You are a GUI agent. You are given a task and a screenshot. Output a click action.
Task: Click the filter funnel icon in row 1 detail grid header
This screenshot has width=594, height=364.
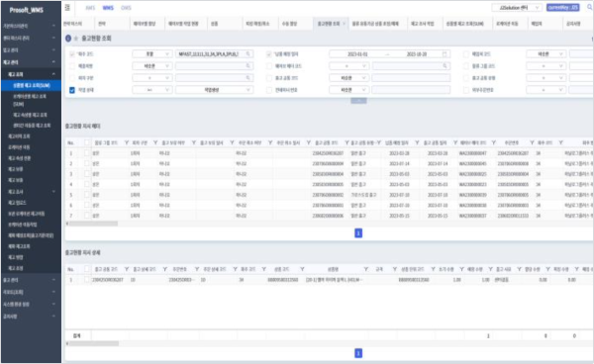[127, 269]
